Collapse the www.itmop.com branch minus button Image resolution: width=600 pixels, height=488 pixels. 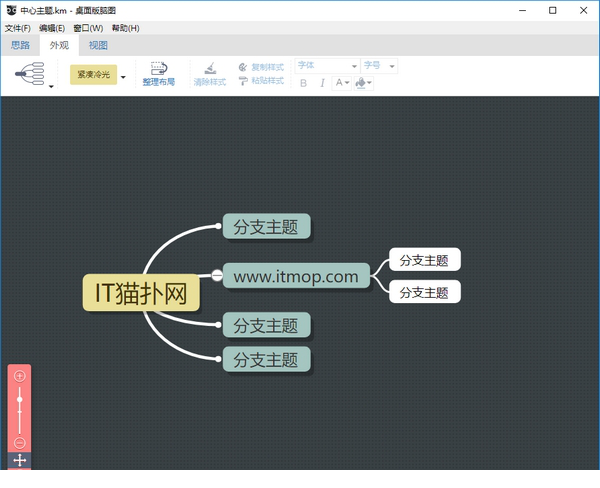(217, 275)
